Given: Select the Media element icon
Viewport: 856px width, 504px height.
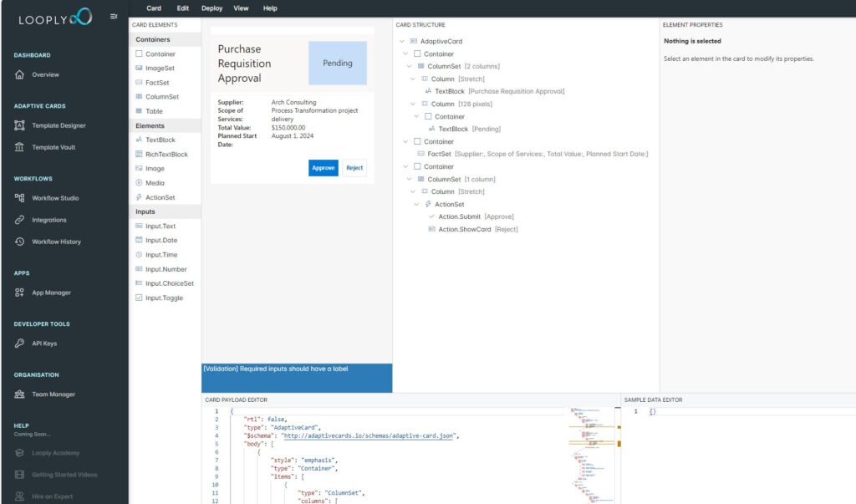Looking at the screenshot, I should 138,182.
